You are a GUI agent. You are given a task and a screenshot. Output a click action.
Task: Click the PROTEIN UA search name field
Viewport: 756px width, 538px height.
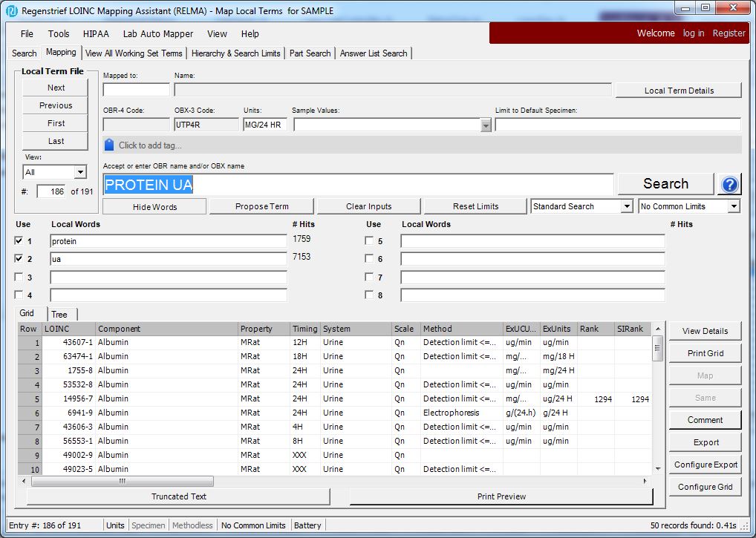pyautogui.click(x=358, y=185)
